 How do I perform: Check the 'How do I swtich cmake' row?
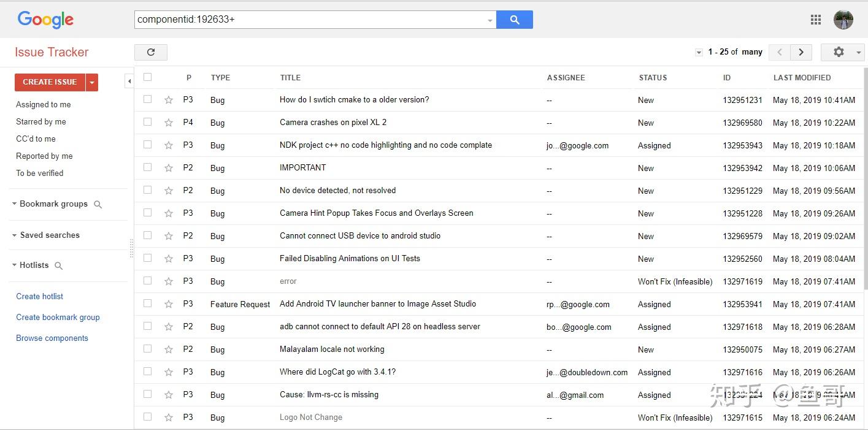click(147, 99)
